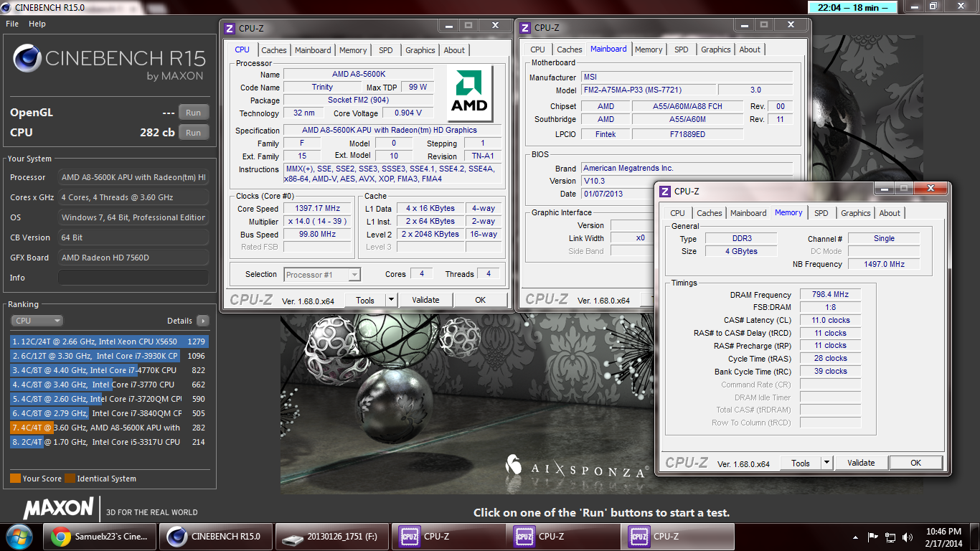Click the CPU-Z Z icon in the CPU window title bar
The height and width of the screenshot is (551, 980).
pos(230,29)
